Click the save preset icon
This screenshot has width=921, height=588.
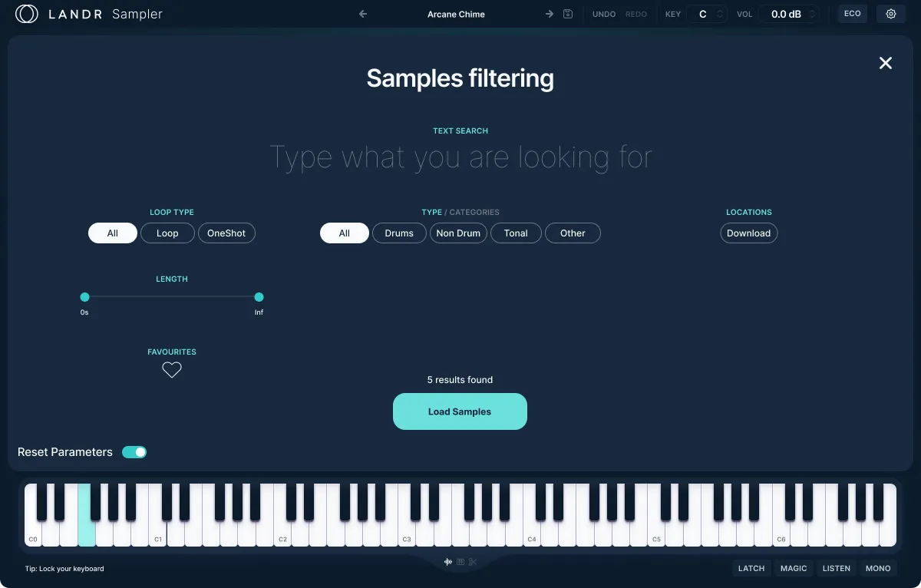click(566, 13)
